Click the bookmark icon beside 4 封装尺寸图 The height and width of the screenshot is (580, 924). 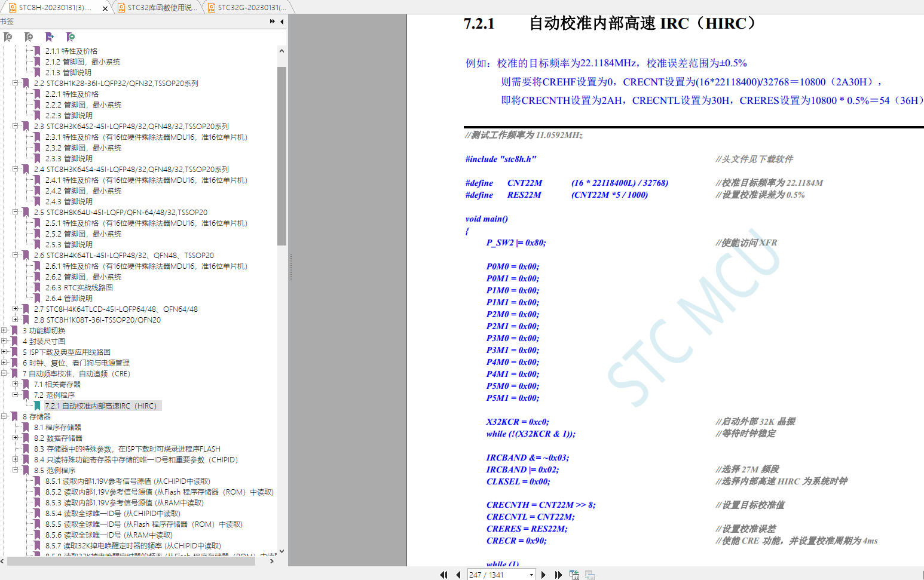[14, 342]
